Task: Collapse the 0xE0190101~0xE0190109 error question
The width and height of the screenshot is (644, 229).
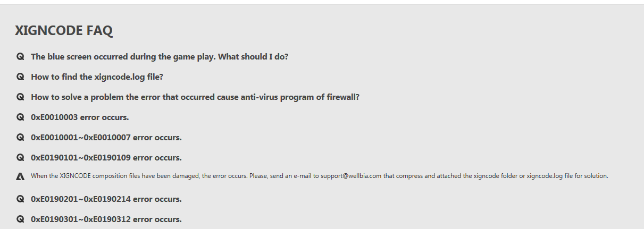Action: (106, 157)
